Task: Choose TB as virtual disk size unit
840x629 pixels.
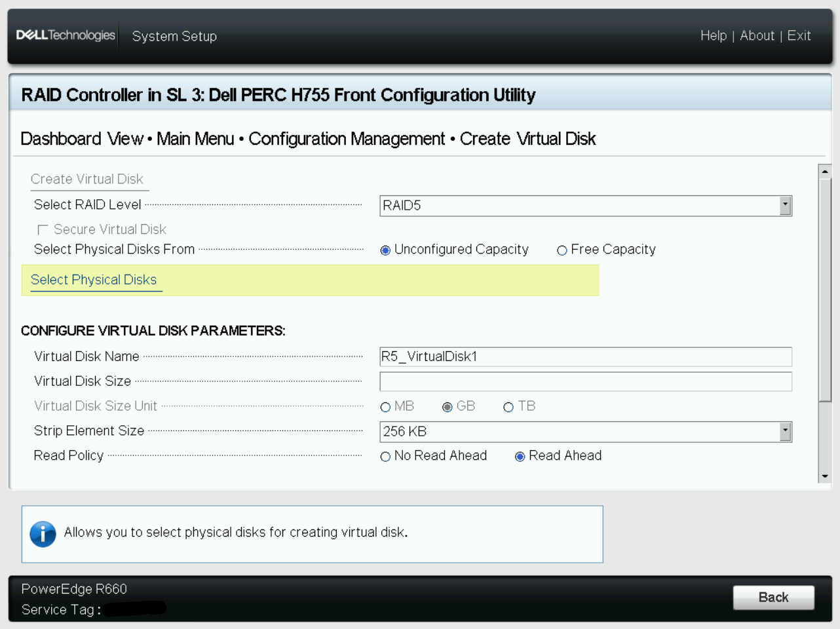Action: pyautogui.click(x=508, y=407)
